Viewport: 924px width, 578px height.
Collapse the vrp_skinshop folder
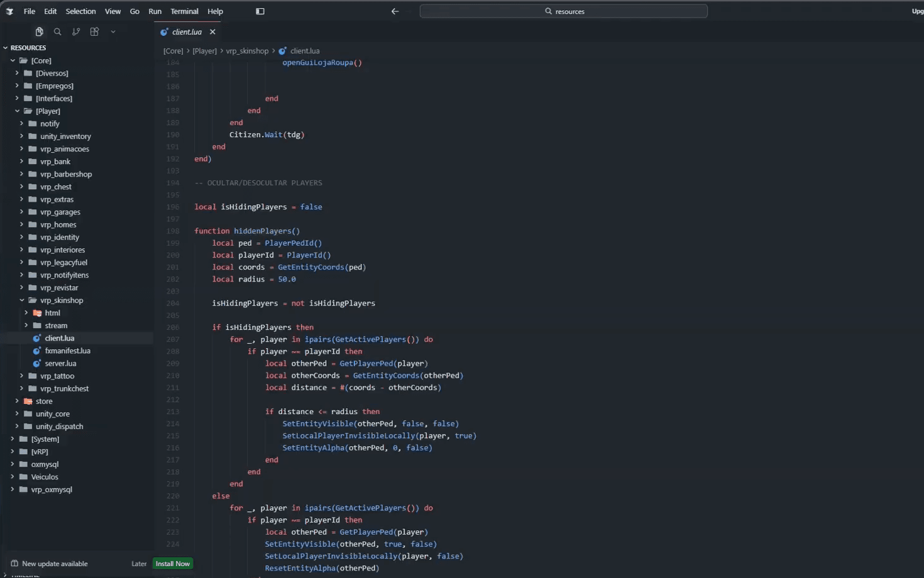(x=77, y=300)
